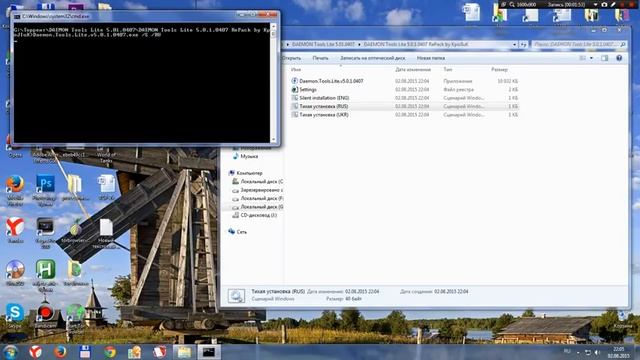Click the Новая папка toolbar command
640x360 pixels.
431,58
